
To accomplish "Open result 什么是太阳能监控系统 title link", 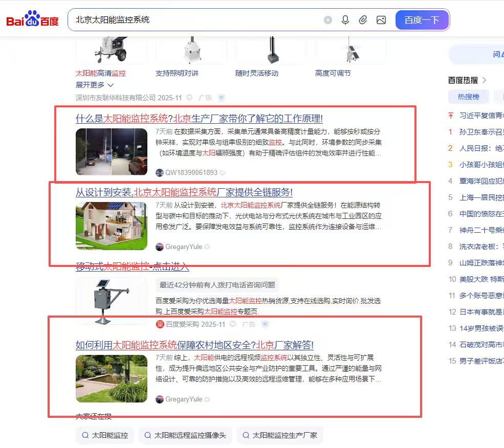I will [x=199, y=119].
